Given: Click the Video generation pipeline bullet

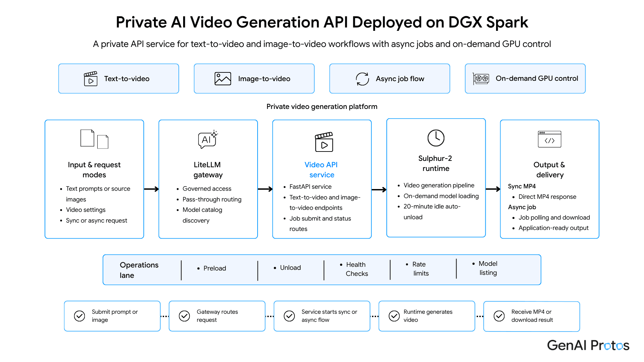Looking at the screenshot, I should [x=439, y=185].
